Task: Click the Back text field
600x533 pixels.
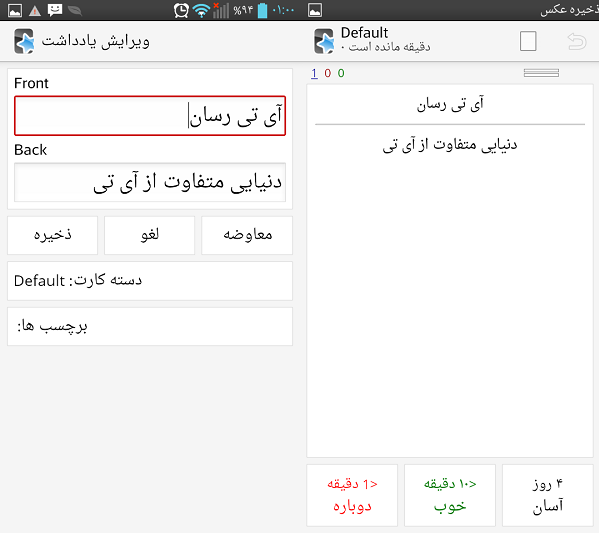Action: [150, 183]
